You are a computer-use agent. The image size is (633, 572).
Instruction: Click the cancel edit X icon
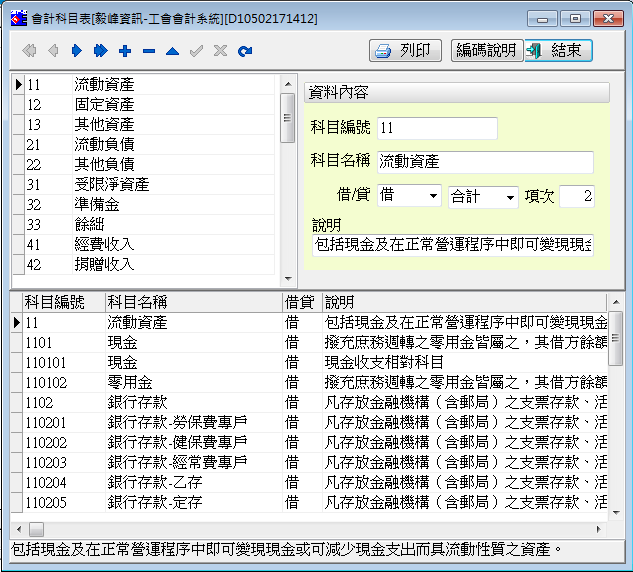click(x=221, y=50)
